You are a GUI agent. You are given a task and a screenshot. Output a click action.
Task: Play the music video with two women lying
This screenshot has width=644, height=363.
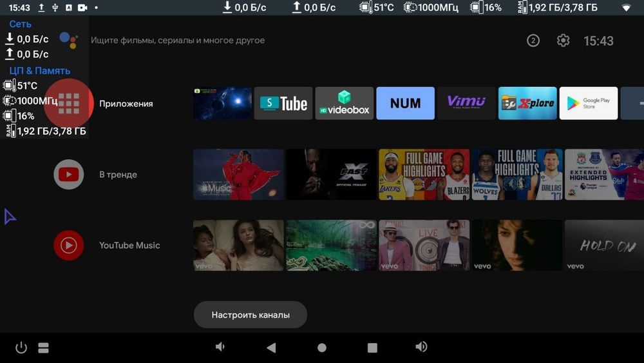pyautogui.click(x=239, y=246)
